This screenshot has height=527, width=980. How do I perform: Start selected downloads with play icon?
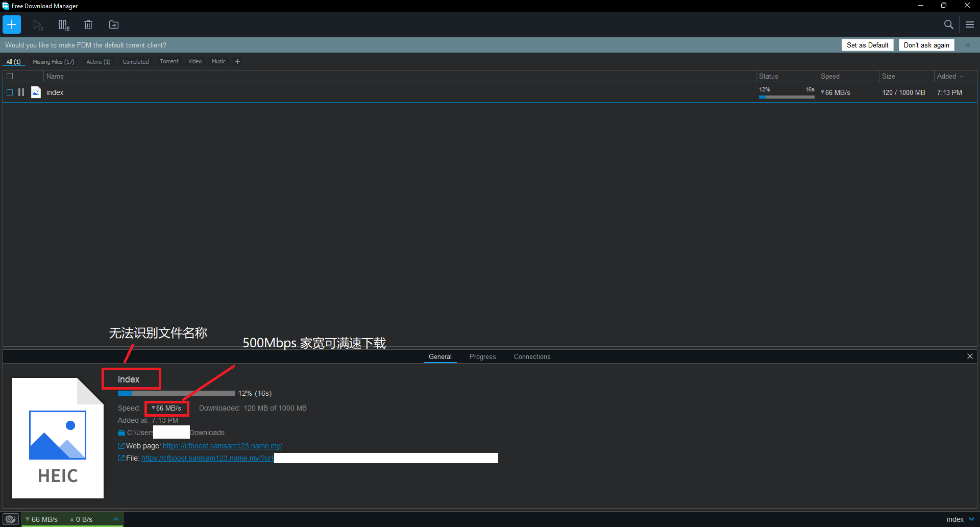[x=38, y=25]
